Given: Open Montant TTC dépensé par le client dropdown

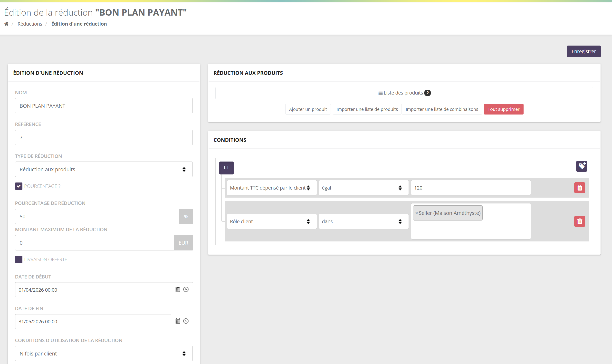Looking at the screenshot, I should (x=271, y=188).
